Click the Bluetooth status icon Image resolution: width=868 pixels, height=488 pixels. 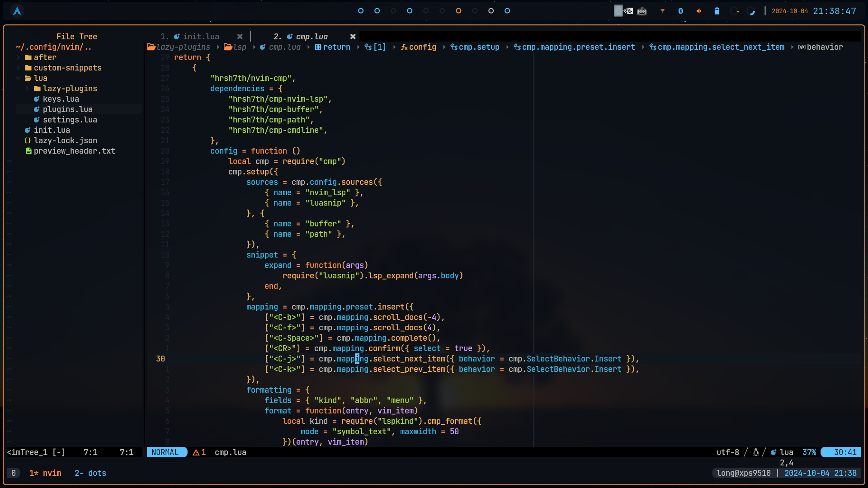(681, 11)
